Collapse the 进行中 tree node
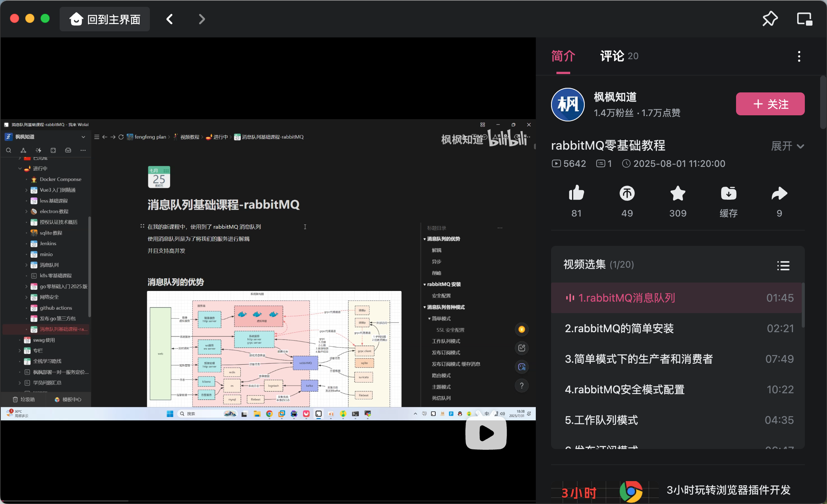Screen dimensions: 827x504 (20, 168)
